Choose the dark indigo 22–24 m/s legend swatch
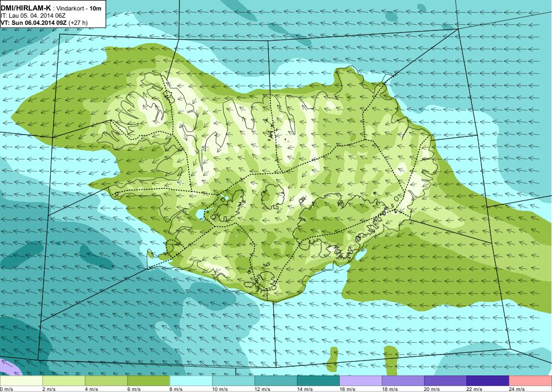 click(x=488, y=381)
